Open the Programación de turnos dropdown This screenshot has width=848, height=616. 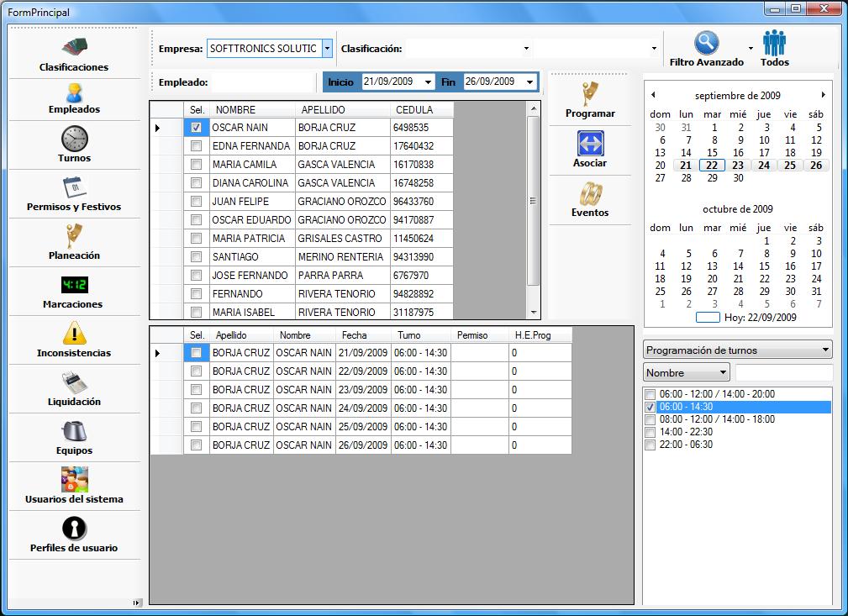pyautogui.click(x=825, y=350)
